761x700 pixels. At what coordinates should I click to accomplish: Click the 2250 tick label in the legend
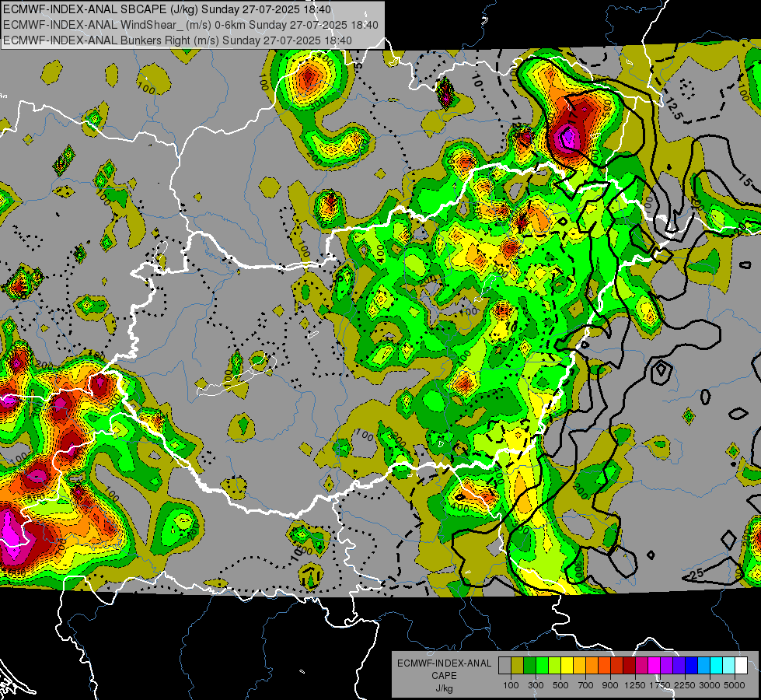pyautogui.click(x=685, y=685)
